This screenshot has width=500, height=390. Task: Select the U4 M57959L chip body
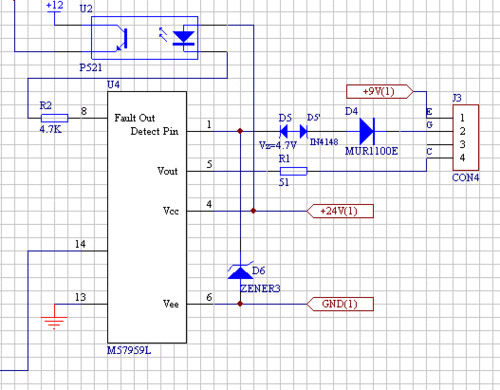point(147,217)
